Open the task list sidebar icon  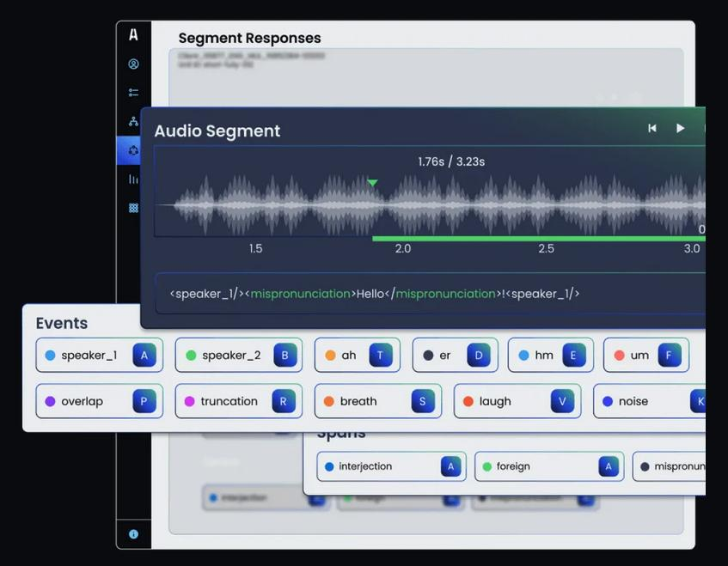(x=133, y=93)
